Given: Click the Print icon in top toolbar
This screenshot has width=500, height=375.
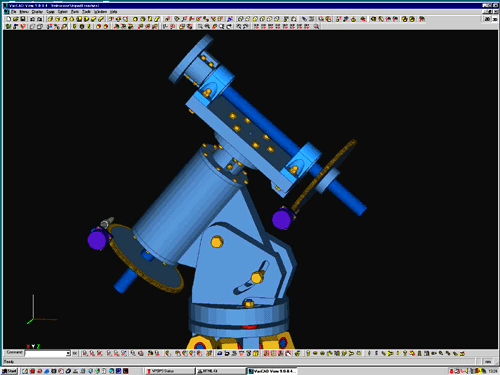Looking at the screenshot, I should (x=32, y=19).
